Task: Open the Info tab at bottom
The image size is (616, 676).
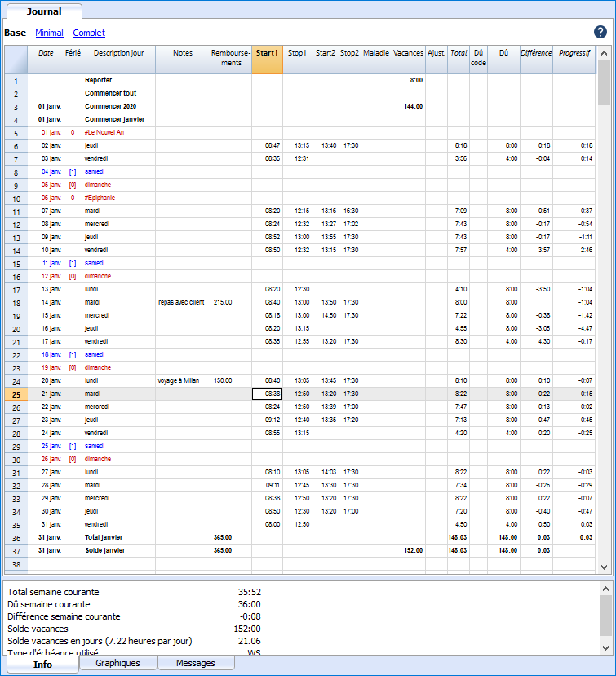Action: 42,665
